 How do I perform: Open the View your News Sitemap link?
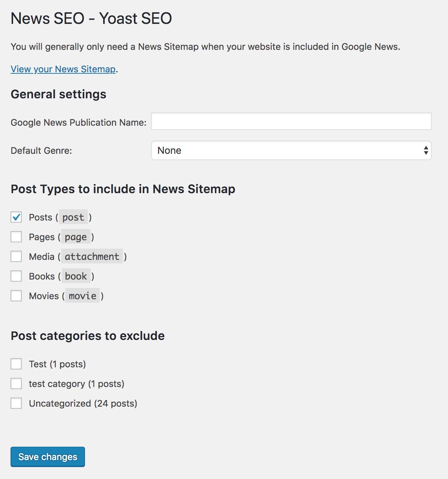pos(63,69)
